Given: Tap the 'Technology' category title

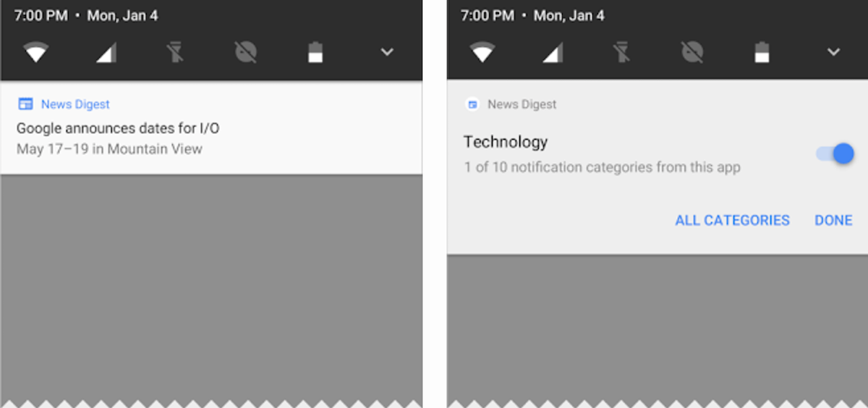Looking at the screenshot, I should tap(506, 143).
